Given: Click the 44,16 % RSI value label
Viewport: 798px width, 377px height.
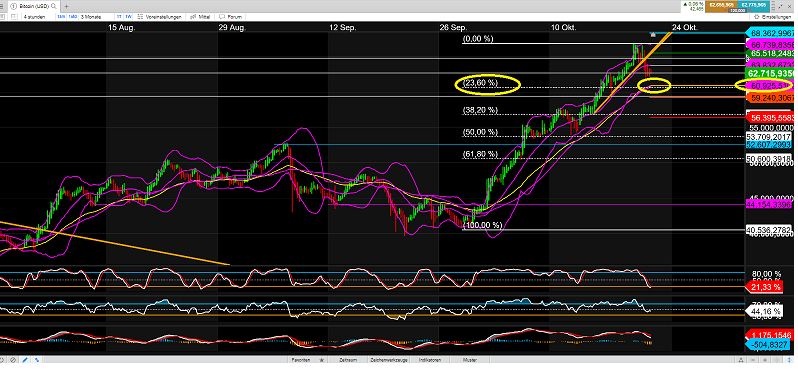Looking at the screenshot, I should [x=763, y=310].
